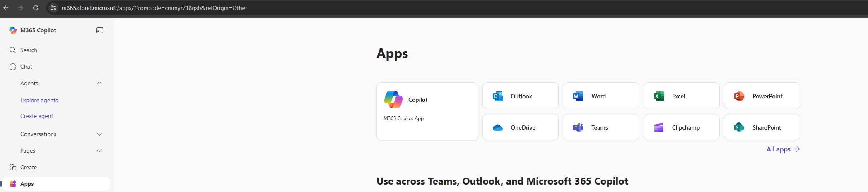Click the browser forward arrow
Viewport: 868px width, 192px height.
pos(21,8)
